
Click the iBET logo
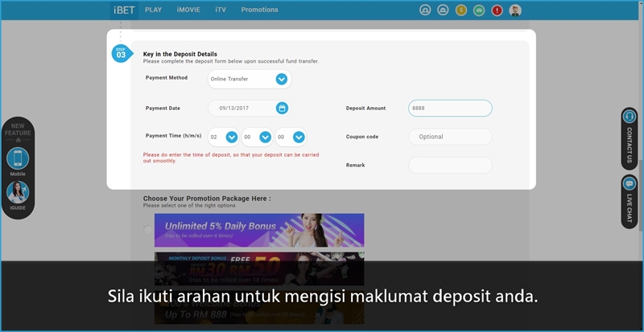[124, 10]
